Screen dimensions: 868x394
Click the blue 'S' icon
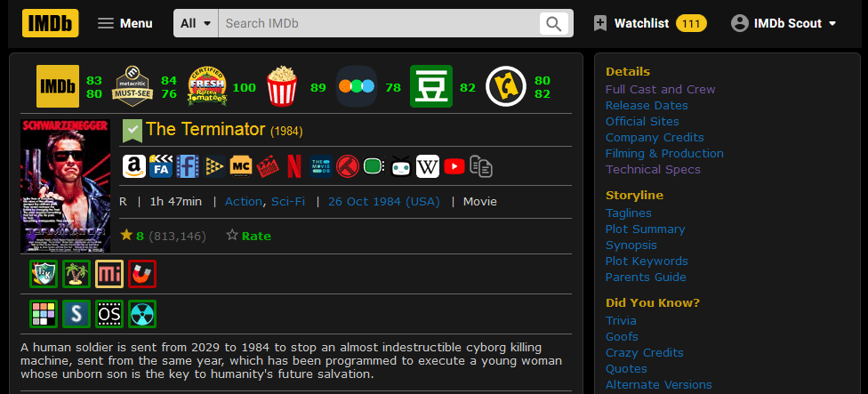coord(76,314)
